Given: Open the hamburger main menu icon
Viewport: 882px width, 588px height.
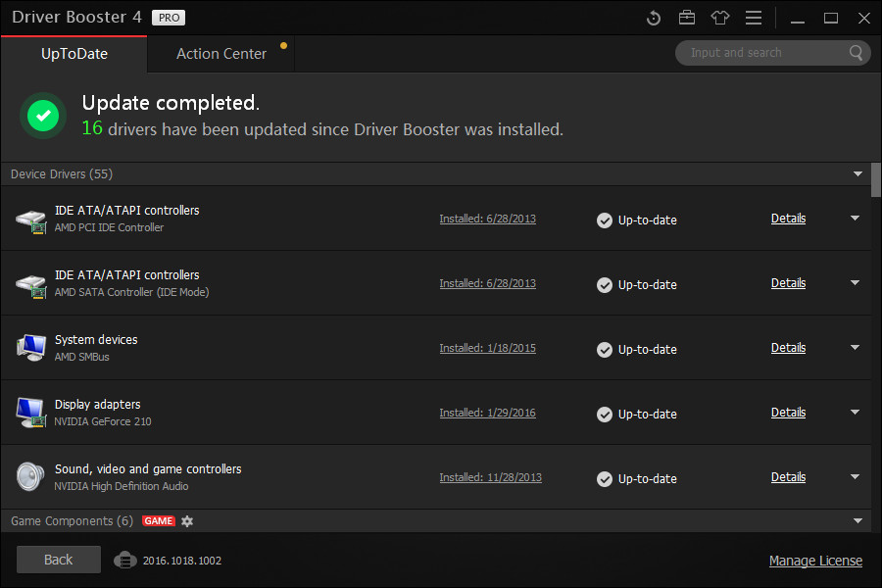Looking at the screenshot, I should [755, 18].
